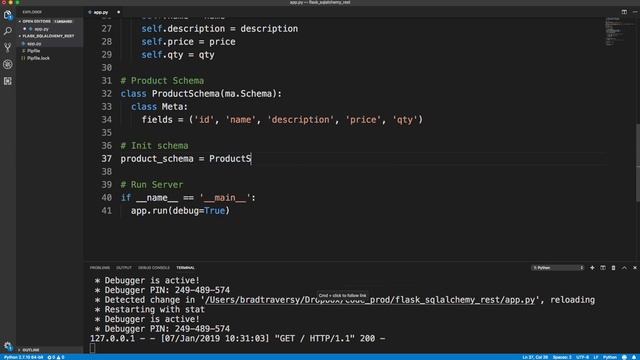Click the 'class Meta:' line

pos(160,107)
